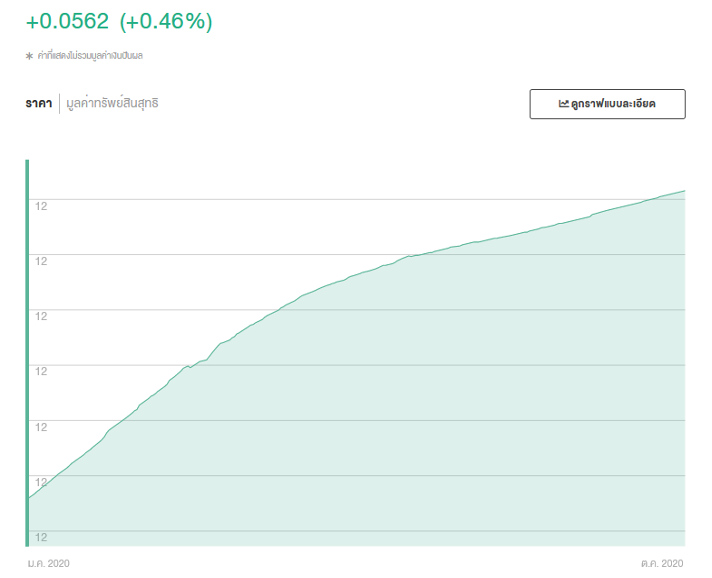The height and width of the screenshot is (578, 712).
Task: Click the +0.0562 price change value
Action: pos(67,22)
